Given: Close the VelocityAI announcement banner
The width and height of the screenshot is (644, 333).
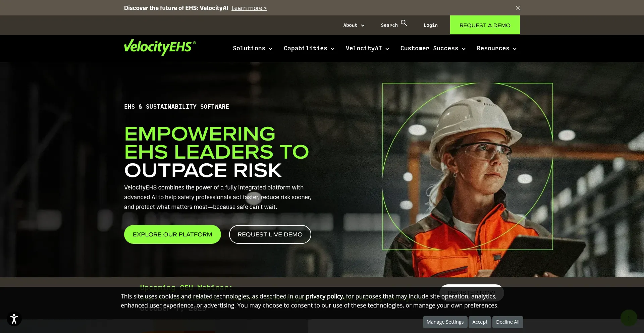Looking at the screenshot, I should [518, 8].
